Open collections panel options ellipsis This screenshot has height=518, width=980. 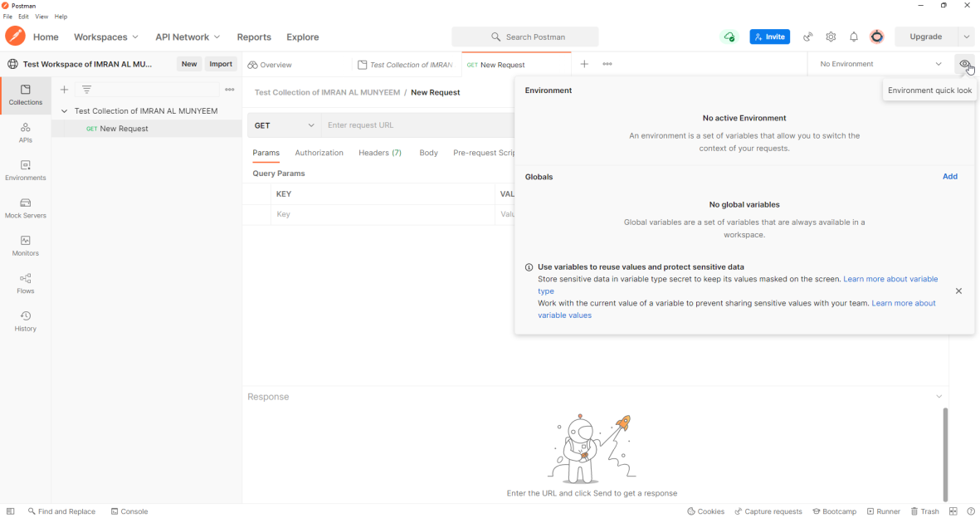pos(230,90)
